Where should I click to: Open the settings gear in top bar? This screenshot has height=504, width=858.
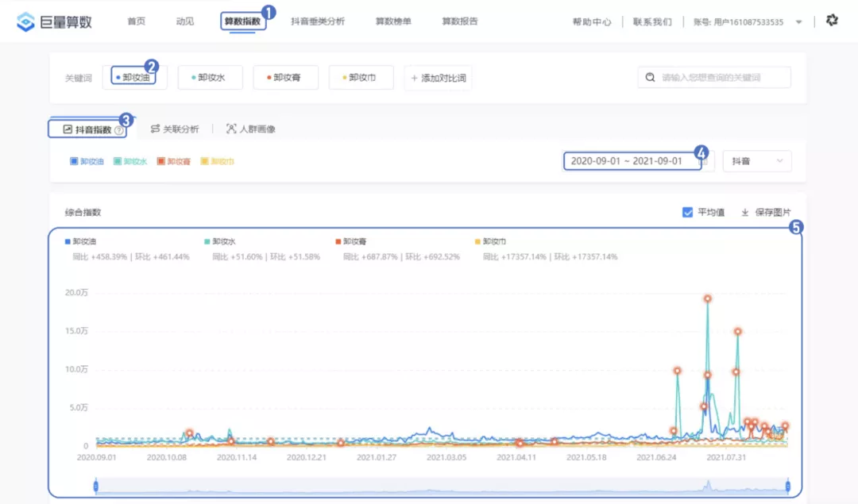click(832, 21)
